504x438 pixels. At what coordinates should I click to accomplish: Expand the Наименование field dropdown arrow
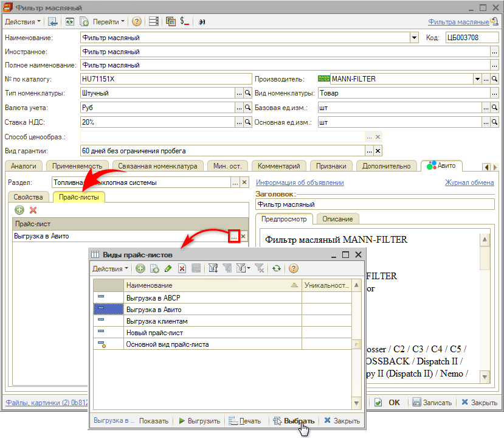pos(415,38)
